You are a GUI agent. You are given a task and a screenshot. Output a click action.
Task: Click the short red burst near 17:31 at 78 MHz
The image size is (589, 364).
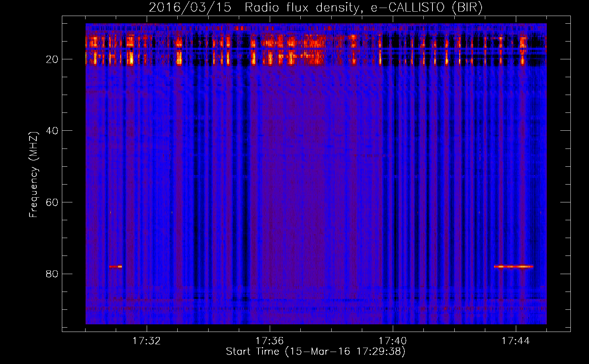click(115, 266)
